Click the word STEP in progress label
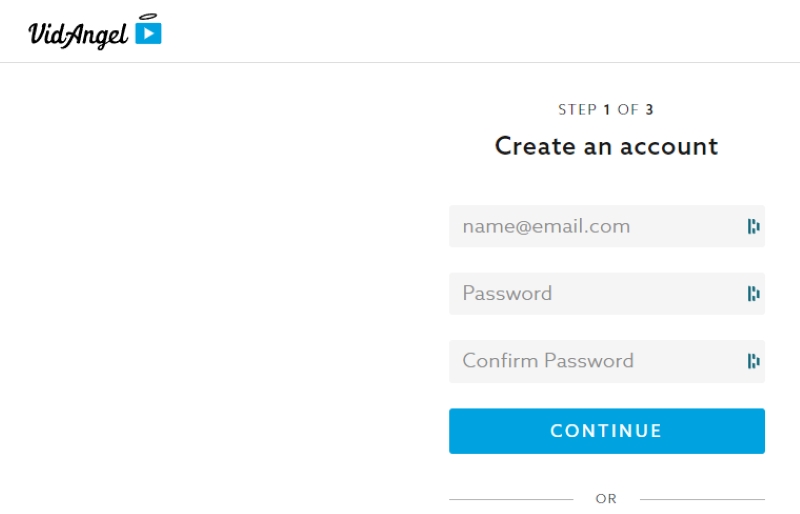The width and height of the screenshot is (800, 514). point(578,110)
